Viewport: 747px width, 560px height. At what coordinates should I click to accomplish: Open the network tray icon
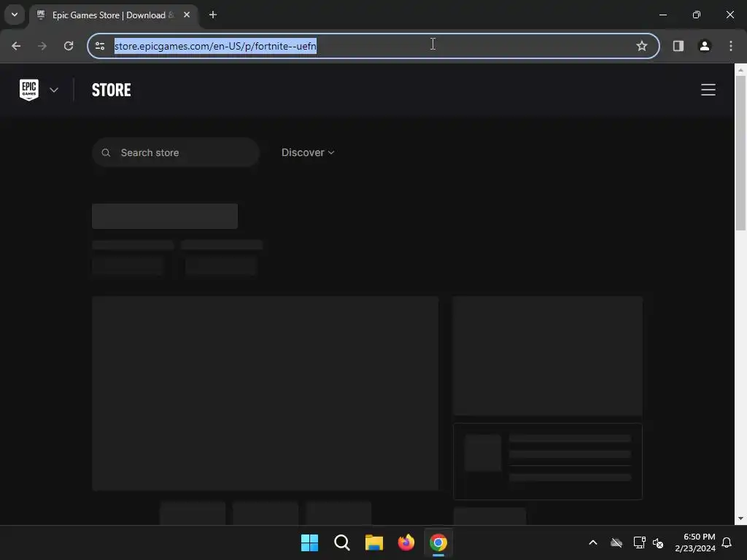point(639,542)
